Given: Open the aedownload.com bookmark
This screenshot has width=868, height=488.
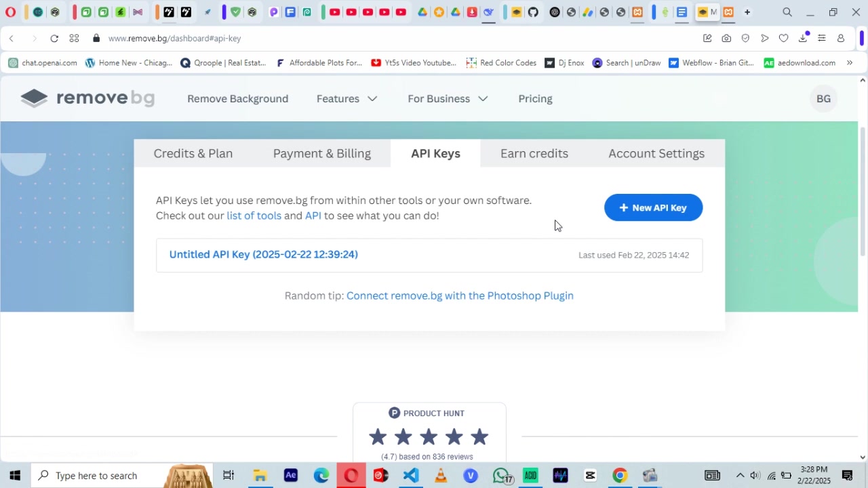Looking at the screenshot, I should point(800,63).
